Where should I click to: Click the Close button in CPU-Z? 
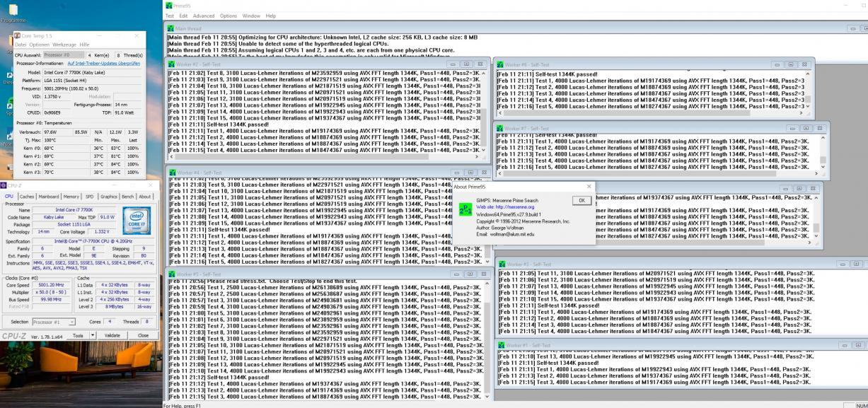(144, 335)
